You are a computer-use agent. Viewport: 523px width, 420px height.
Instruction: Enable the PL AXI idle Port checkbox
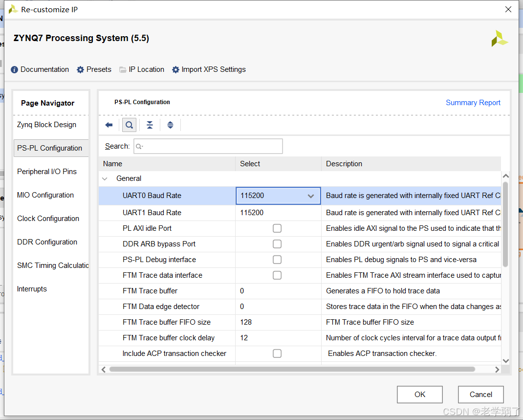pos(277,228)
